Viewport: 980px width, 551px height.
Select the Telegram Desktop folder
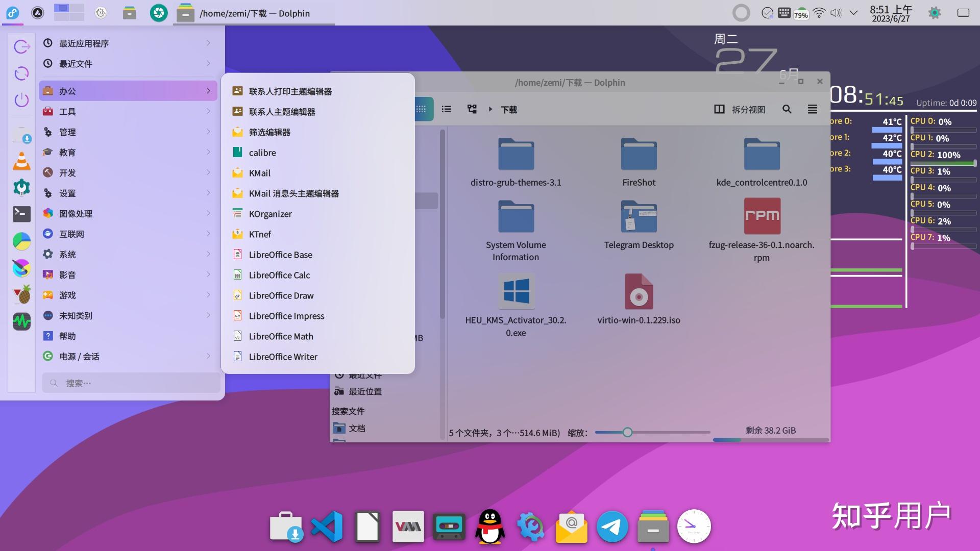click(x=639, y=224)
